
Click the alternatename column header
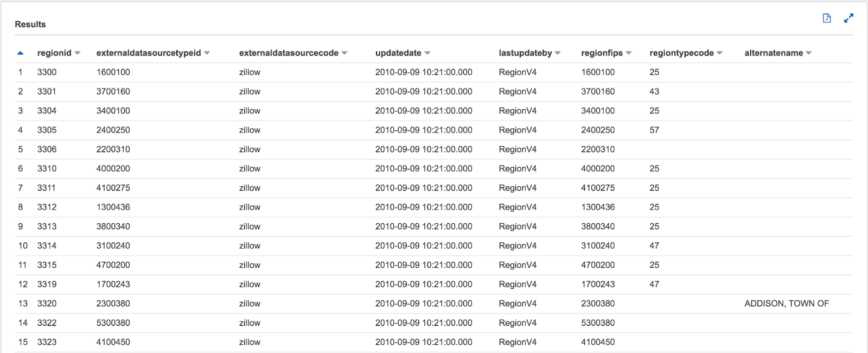(774, 53)
